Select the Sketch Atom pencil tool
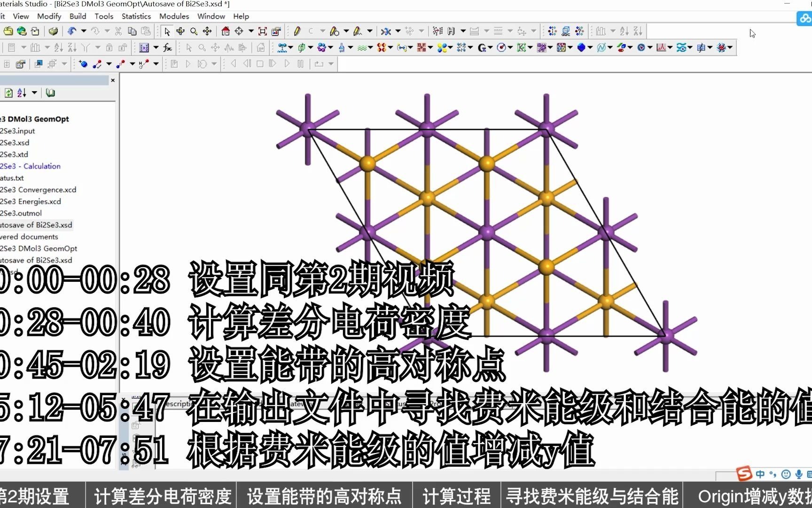Image resolution: width=812 pixels, height=508 pixels. (x=297, y=31)
